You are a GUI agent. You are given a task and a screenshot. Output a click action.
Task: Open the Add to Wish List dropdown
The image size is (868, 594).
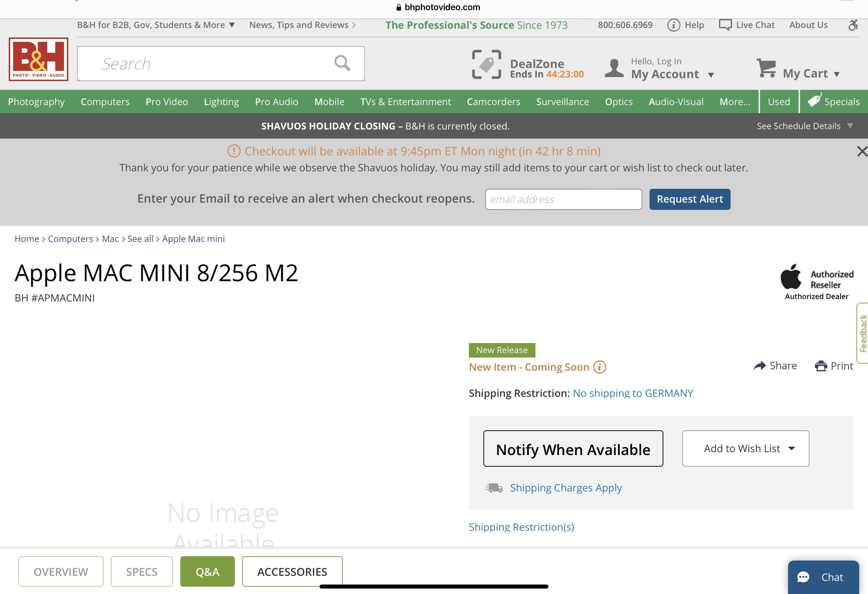746,448
